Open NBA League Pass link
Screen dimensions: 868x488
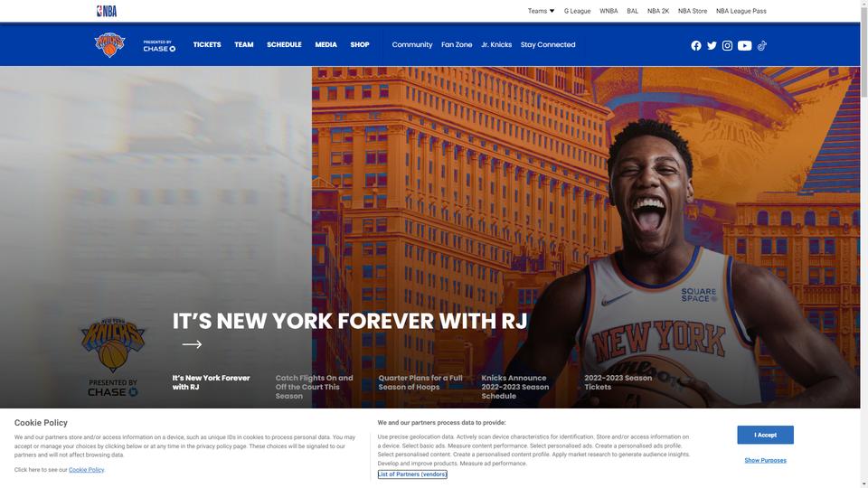(741, 11)
